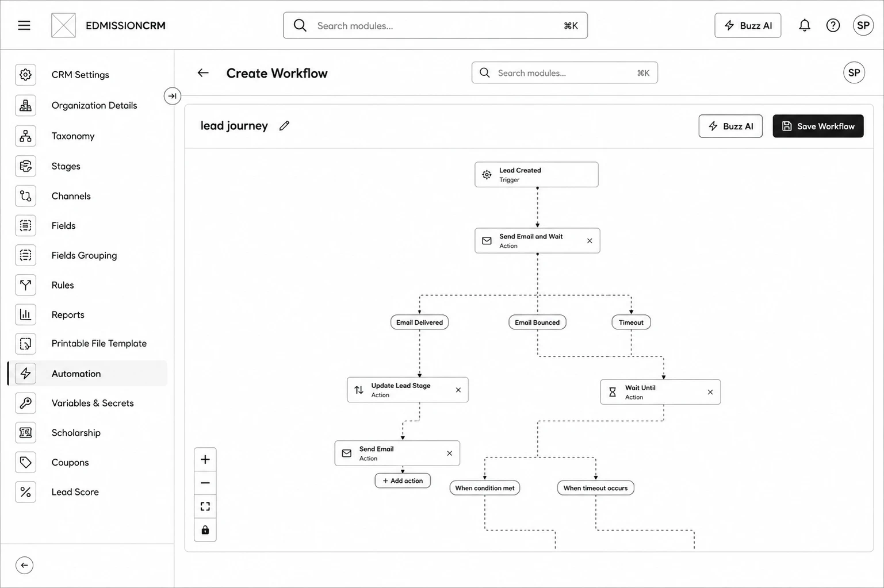Select the When timeout occurs branch
Image resolution: width=884 pixels, height=588 pixels.
click(595, 488)
